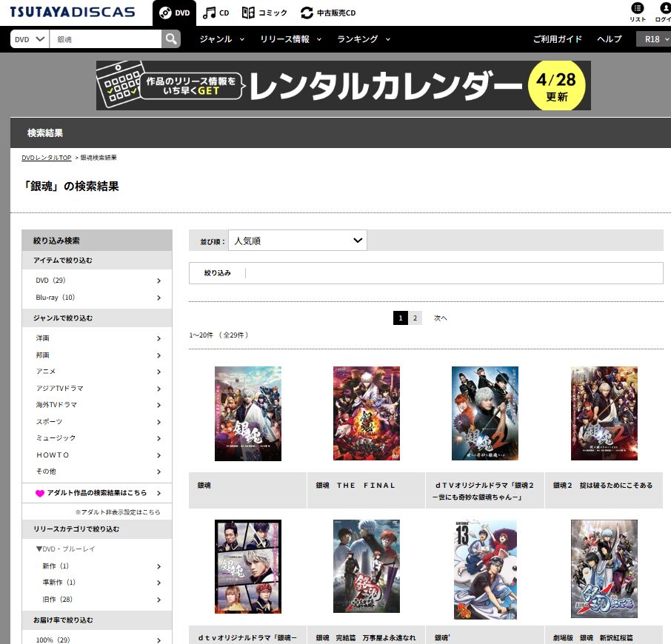Expand the ジャンル menu
Screen dimensions: 671x644
point(221,39)
